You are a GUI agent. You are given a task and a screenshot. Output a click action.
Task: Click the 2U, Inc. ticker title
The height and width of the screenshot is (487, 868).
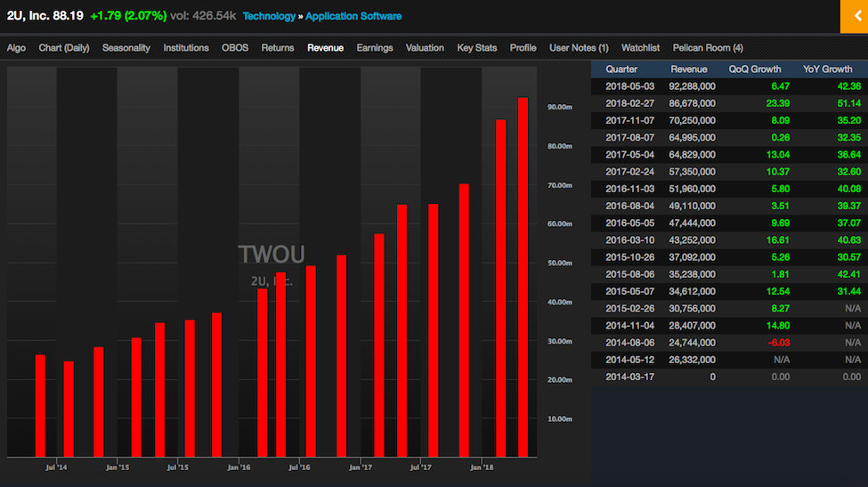point(28,15)
